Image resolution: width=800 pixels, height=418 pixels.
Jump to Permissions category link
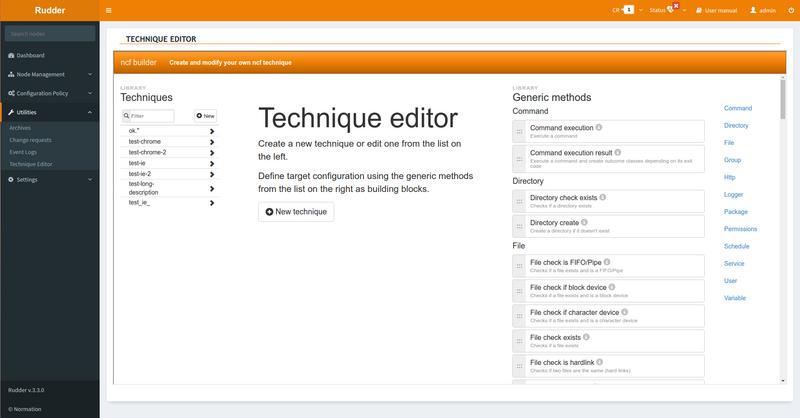(740, 229)
